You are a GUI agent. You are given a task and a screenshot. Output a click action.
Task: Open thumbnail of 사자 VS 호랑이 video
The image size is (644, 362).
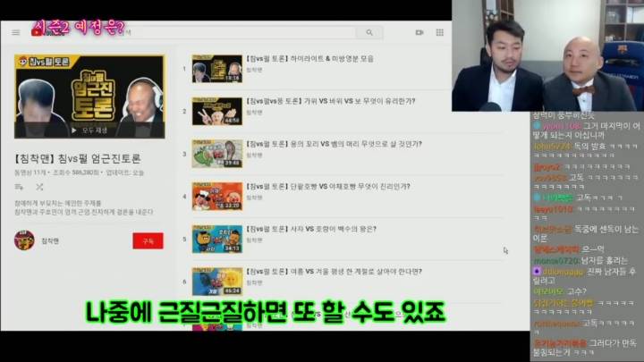tap(216, 239)
